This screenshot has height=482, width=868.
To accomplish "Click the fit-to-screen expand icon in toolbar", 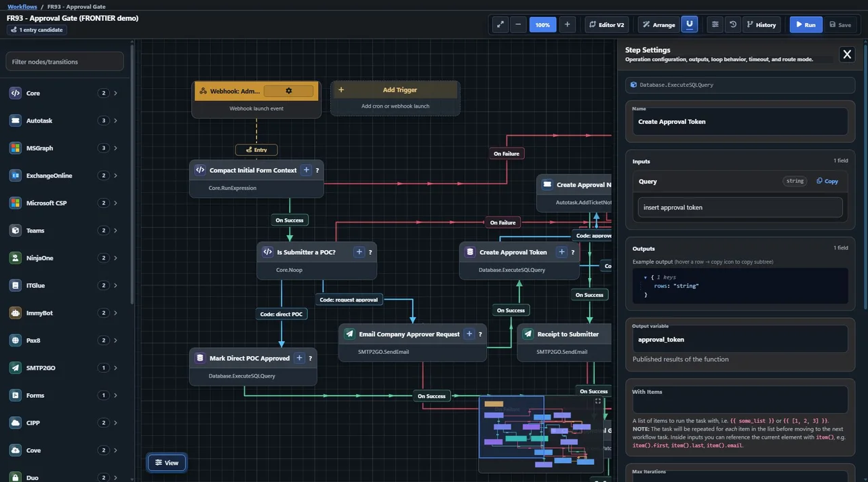I will (x=500, y=24).
